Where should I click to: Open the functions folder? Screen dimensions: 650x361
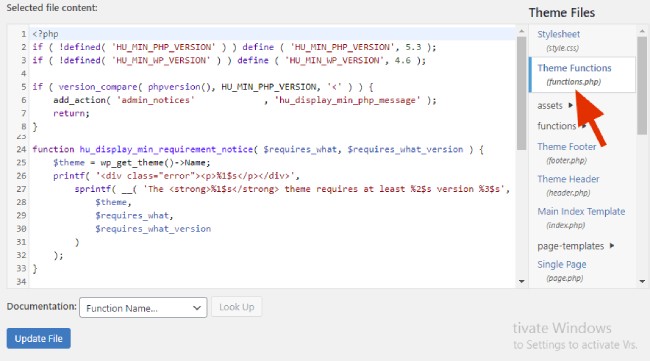coord(557,126)
